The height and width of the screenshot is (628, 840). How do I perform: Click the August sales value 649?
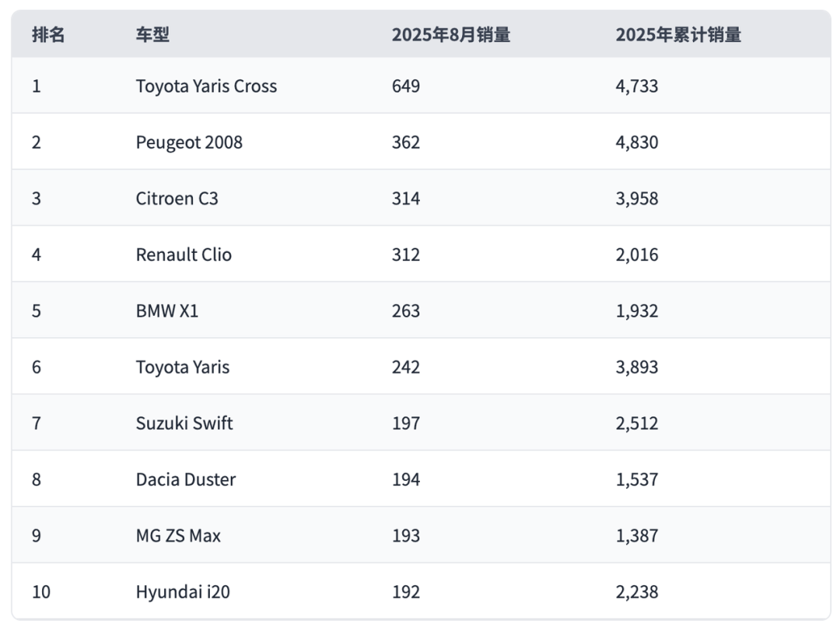coord(406,86)
